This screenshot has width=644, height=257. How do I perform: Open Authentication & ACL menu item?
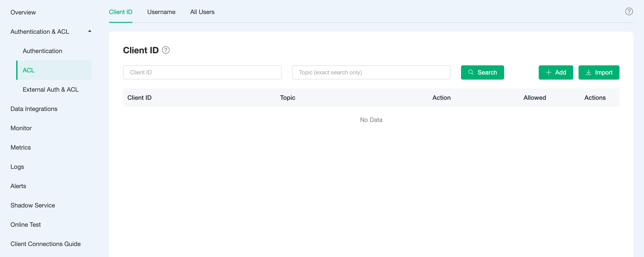pyautogui.click(x=40, y=32)
